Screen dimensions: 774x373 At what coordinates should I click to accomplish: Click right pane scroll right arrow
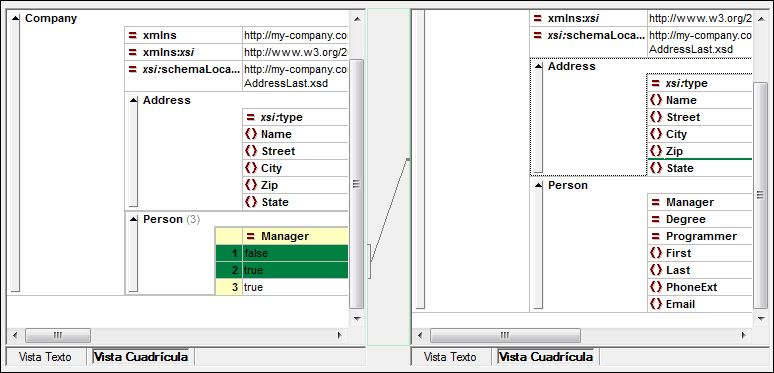click(744, 336)
